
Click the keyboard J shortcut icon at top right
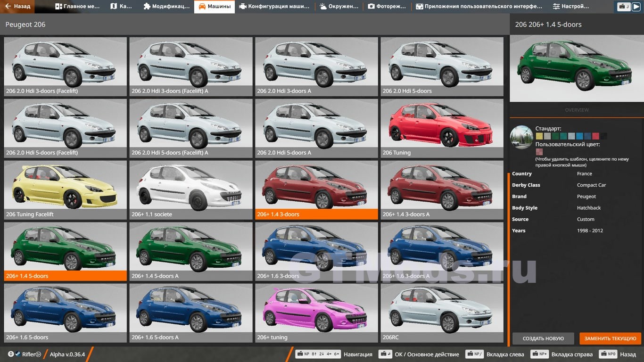[624, 7]
